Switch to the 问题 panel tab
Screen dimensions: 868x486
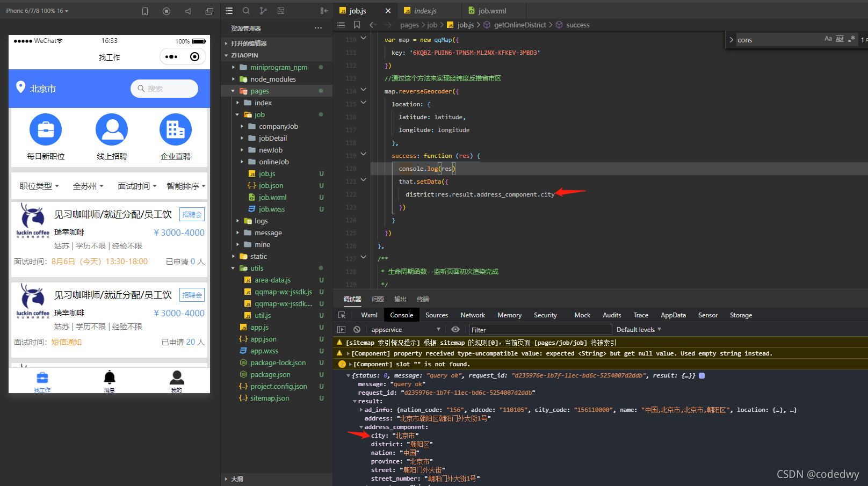378,299
